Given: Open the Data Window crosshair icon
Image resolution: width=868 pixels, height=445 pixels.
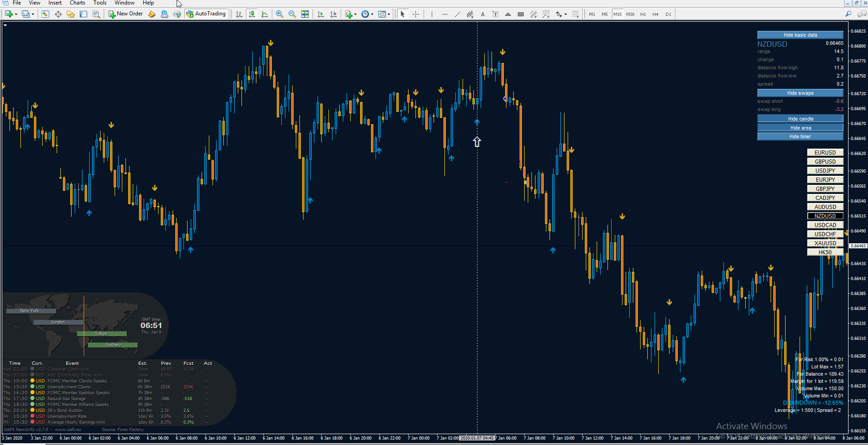Looking at the screenshot, I should pos(58,14).
